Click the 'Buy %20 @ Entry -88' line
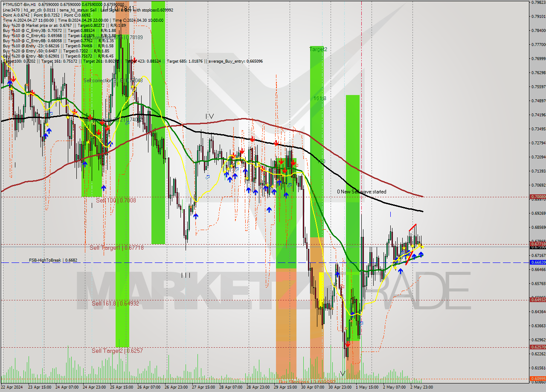Screen dimensions: 546x392 coord(58,56)
